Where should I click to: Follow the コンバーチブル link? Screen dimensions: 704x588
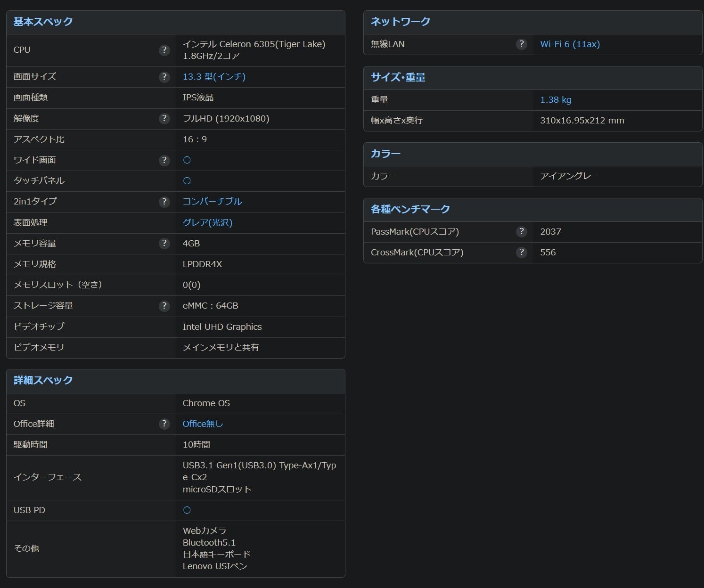point(212,202)
